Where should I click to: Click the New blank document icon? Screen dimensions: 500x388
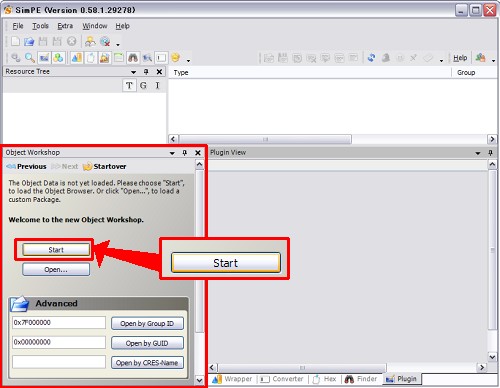coord(15,41)
